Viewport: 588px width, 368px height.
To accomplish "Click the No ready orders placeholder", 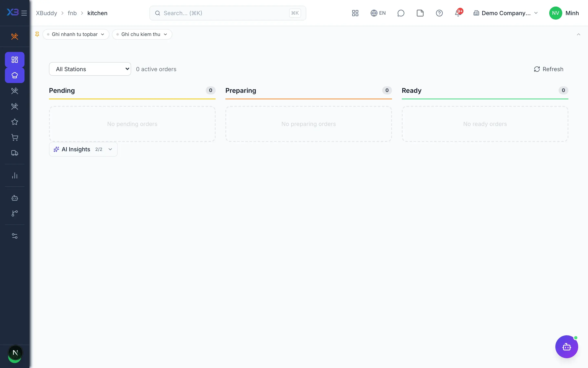I will 485,124.
